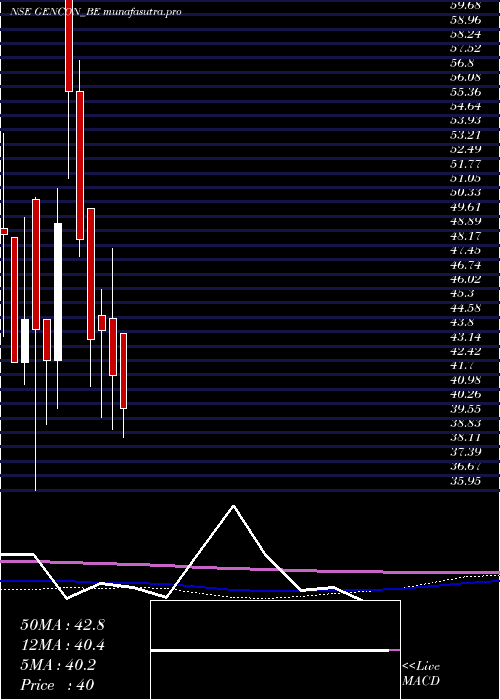500x700 pixels.
Task: Click the <<Live MACD label
Action: click(x=421, y=673)
